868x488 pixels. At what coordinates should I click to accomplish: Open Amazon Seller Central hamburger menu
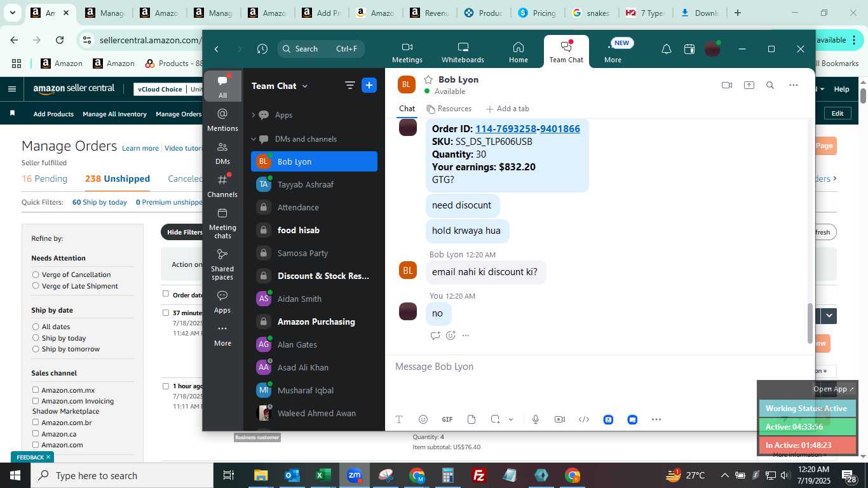click(11, 89)
